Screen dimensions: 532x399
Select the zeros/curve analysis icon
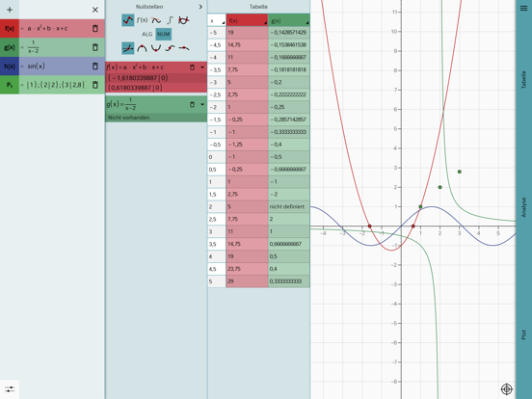click(128, 20)
